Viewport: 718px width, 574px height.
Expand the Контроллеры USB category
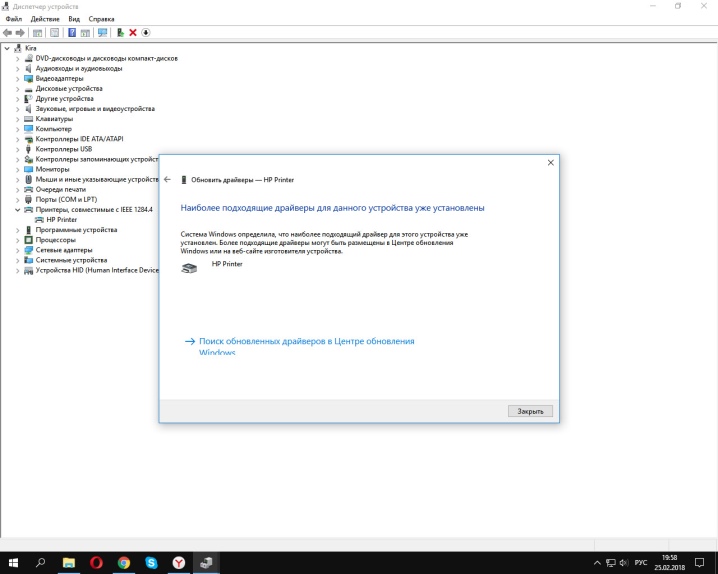(17, 149)
